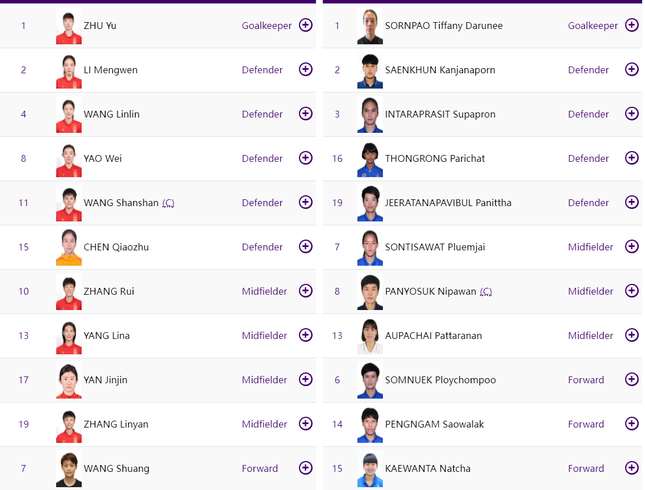Expand CHEN Qiaozhu using plus icon
This screenshot has width=645, height=490.
(305, 246)
